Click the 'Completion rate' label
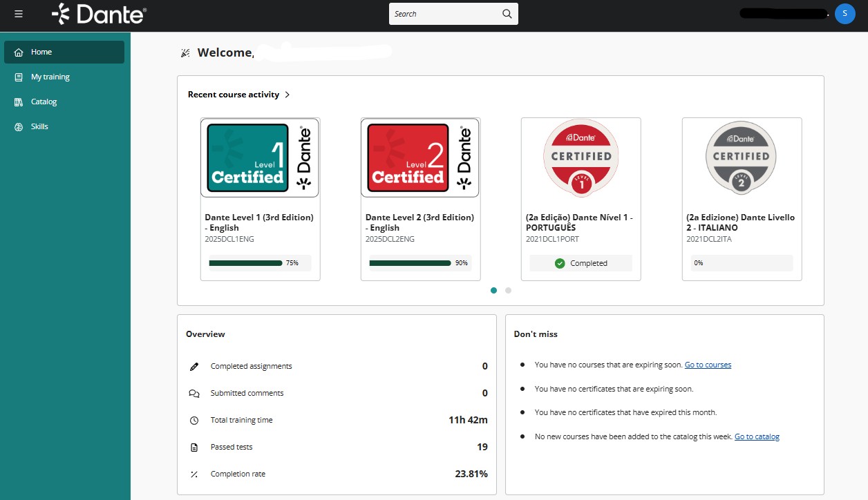868x500 pixels. click(238, 474)
